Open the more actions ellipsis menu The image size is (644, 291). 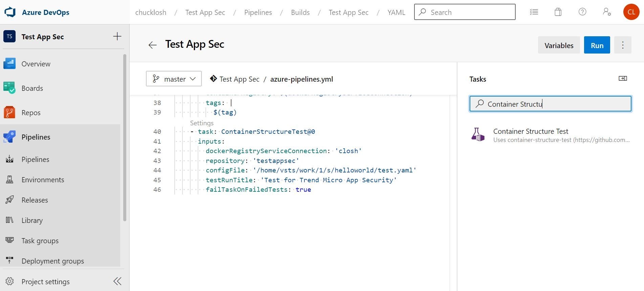click(623, 45)
